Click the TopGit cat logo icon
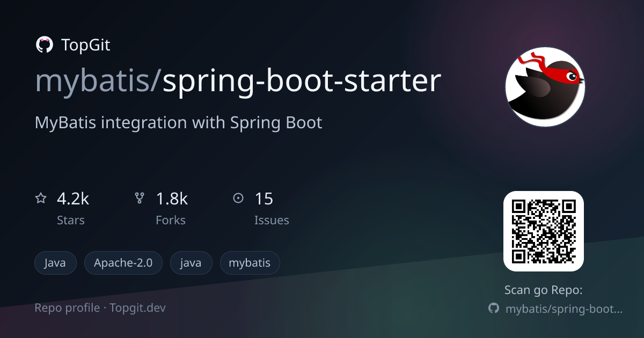Screen dimensions: 644x338 coord(44,45)
